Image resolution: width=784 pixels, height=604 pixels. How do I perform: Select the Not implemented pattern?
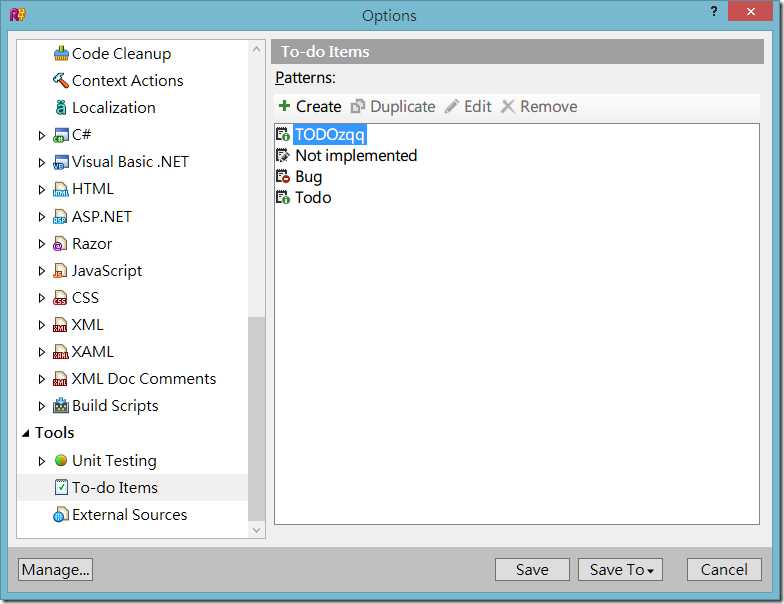[356, 156]
